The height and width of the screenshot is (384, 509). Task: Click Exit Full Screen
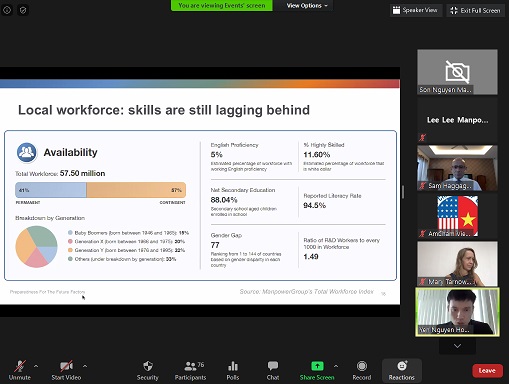coord(475,10)
